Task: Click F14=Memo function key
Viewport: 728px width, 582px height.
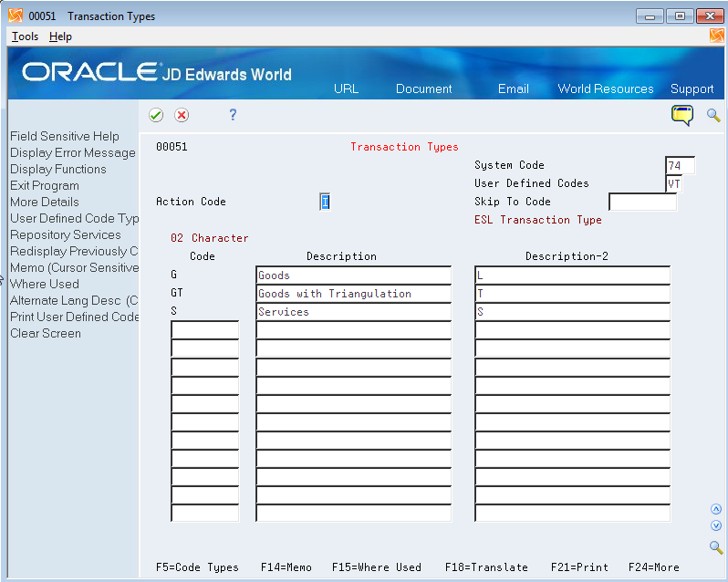Action: [x=286, y=567]
